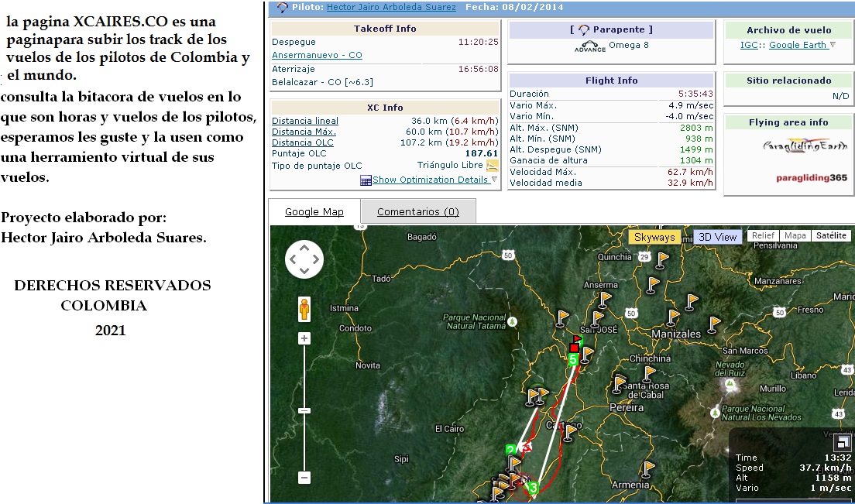Click the landing text Belalcazar - CO [~6.3]
Image resolution: width=855 pixels, height=504 pixels.
(322, 82)
